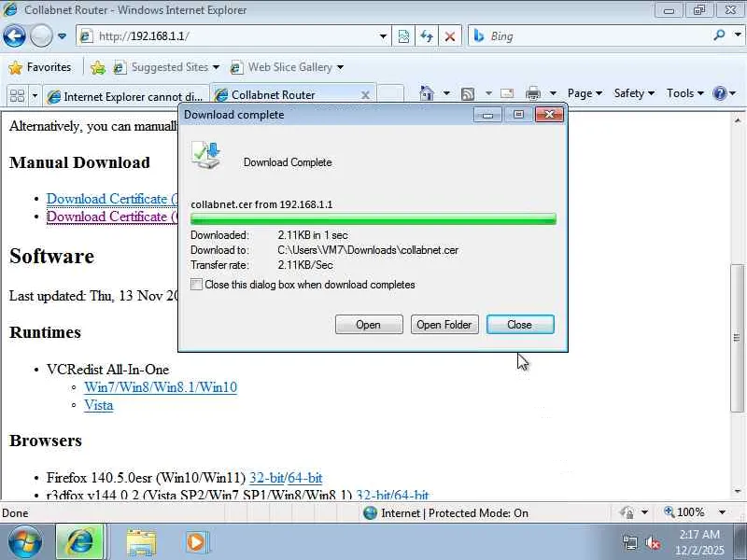Viewport: 747px width, 560px height.
Task: Check 'Close this dialog box when download completes'
Action: (x=196, y=285)
